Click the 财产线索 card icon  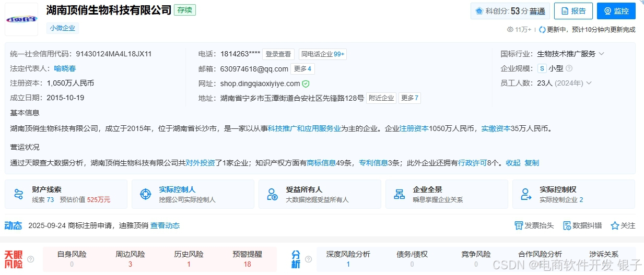click(x=19, y=194)
